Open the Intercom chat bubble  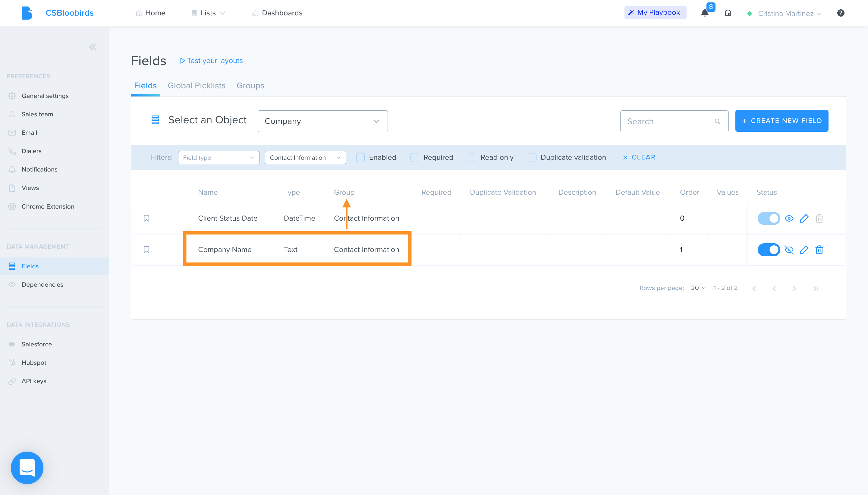[x=27, y=468]
